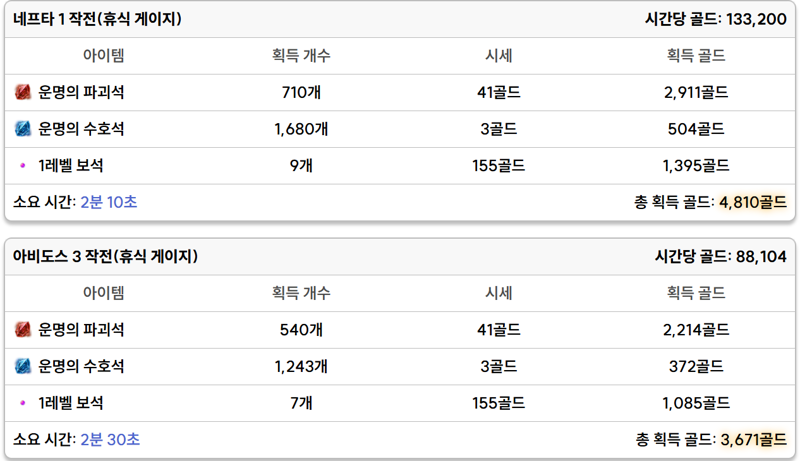Click the blue 운명의 수호석 icon in 아비도스 table
Viewport: 800px width, 461px height.
23,366
